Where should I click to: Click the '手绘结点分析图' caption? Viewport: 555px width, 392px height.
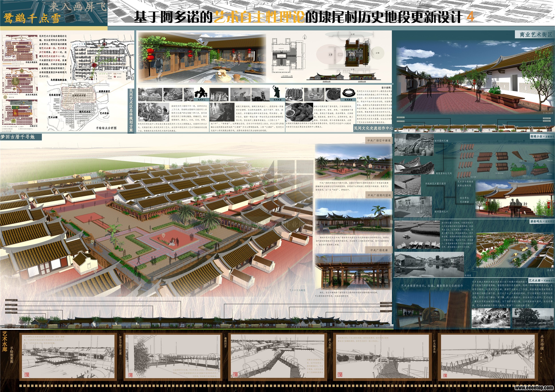(106, 128)
